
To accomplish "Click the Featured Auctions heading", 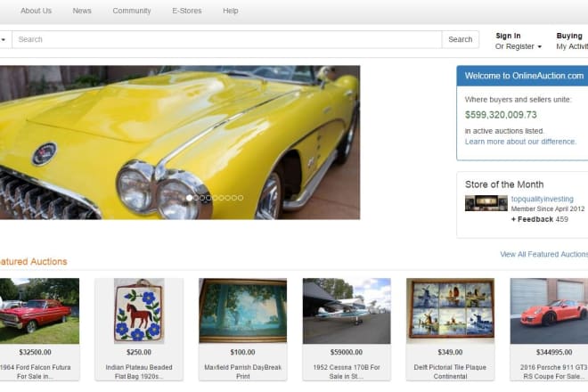I will click(x=33, y=261).
